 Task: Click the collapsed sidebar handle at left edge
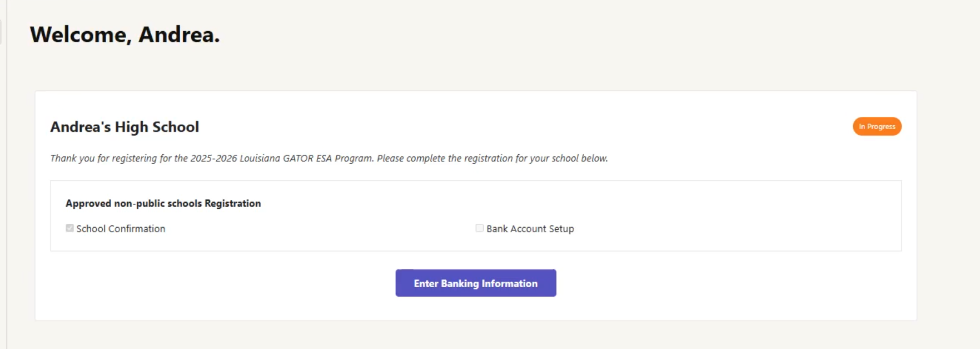tap(1, 32)
